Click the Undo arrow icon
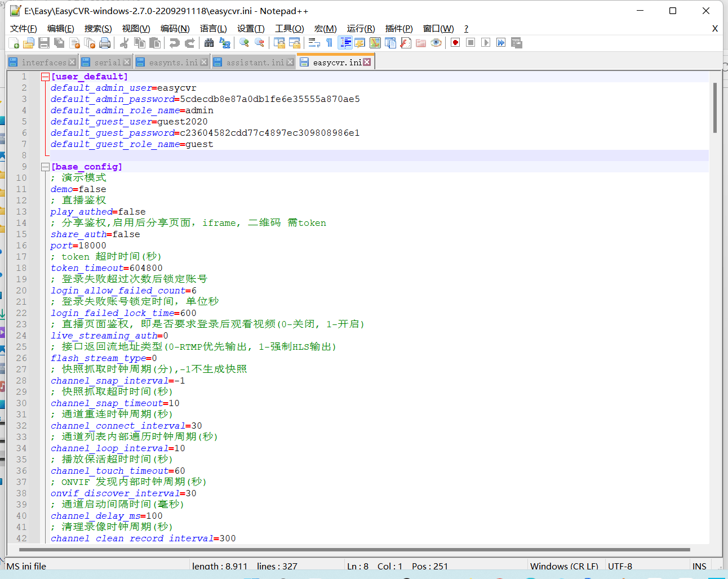Screen dimensions: 728x579 pos(175,43)
